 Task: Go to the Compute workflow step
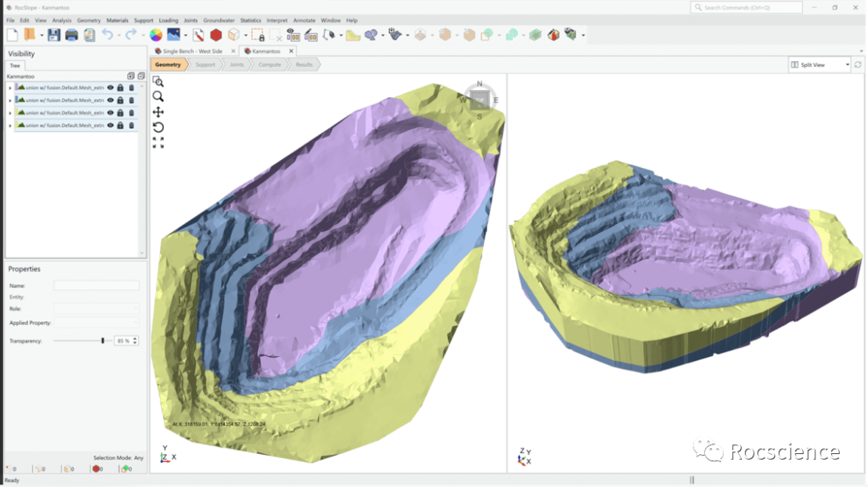coord(269,64)
